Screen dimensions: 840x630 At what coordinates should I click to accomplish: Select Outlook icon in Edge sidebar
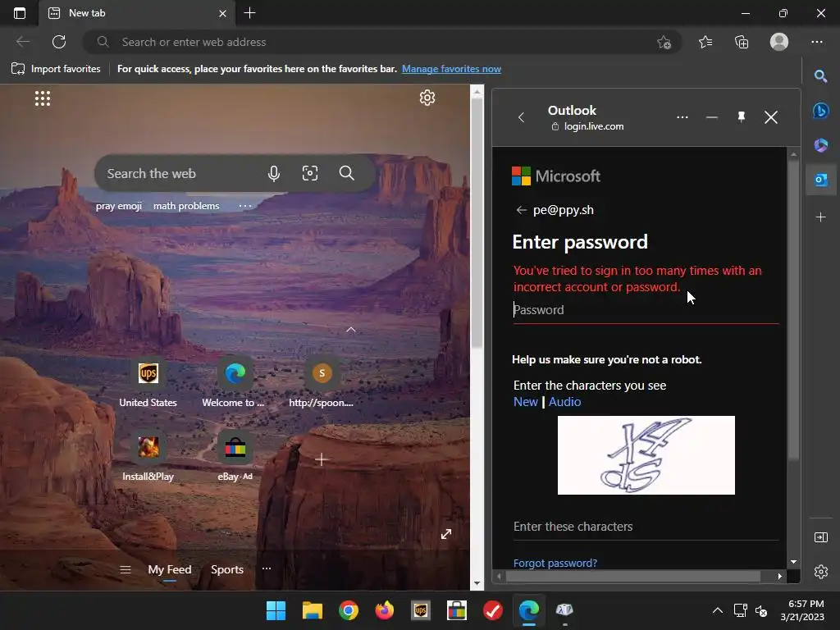(x=820, y=180)
